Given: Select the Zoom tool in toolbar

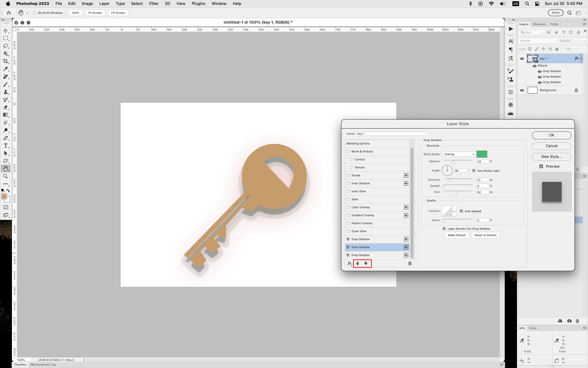Looking at the screenshot, I should click(x=6, y=176).
